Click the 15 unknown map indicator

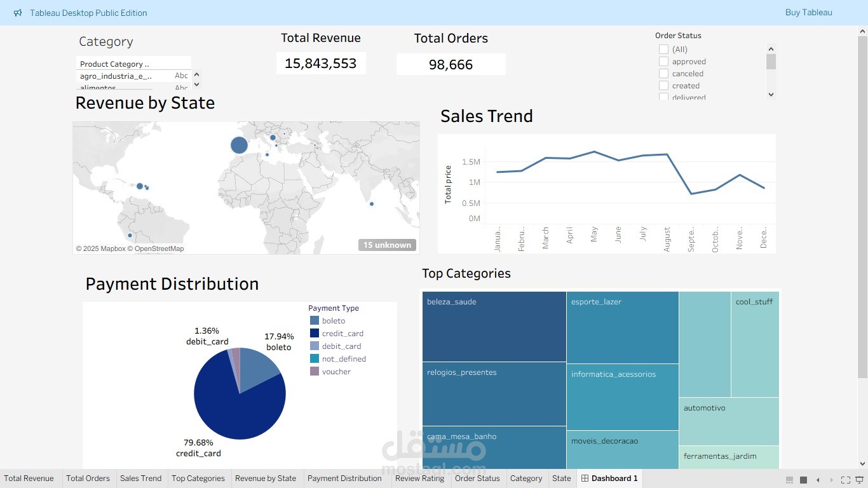387,245
